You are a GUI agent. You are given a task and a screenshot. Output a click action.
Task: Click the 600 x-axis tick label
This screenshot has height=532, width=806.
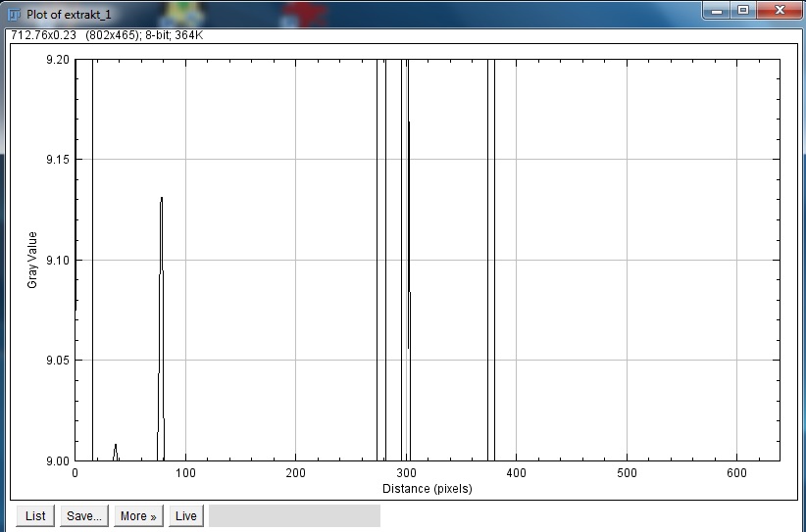pos(736,473)
